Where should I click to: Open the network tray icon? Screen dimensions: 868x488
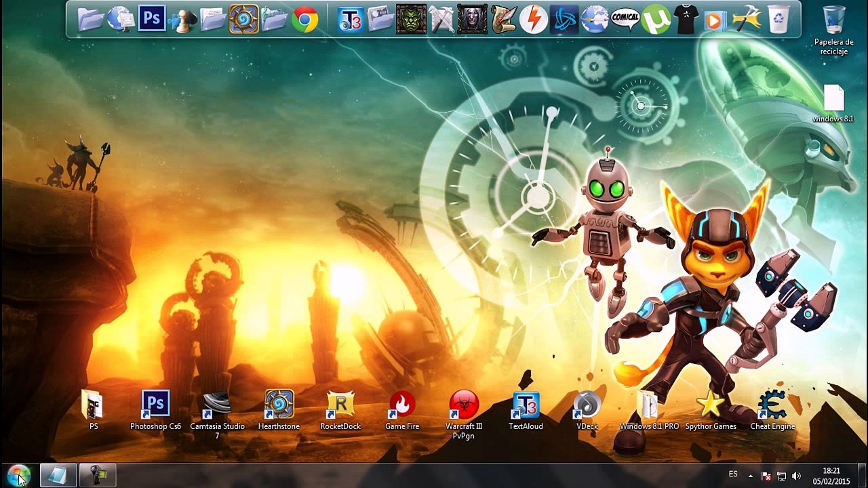781,476
